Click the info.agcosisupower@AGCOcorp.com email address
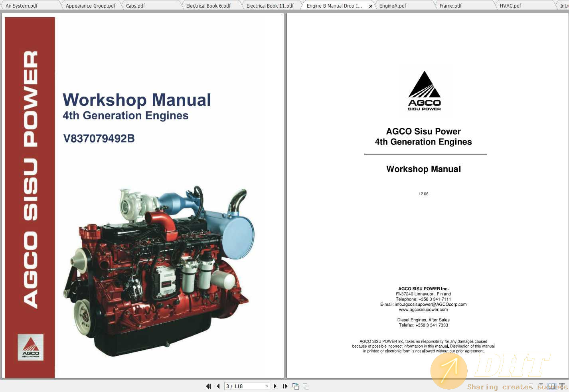569x392 pixels. (431, 304)
